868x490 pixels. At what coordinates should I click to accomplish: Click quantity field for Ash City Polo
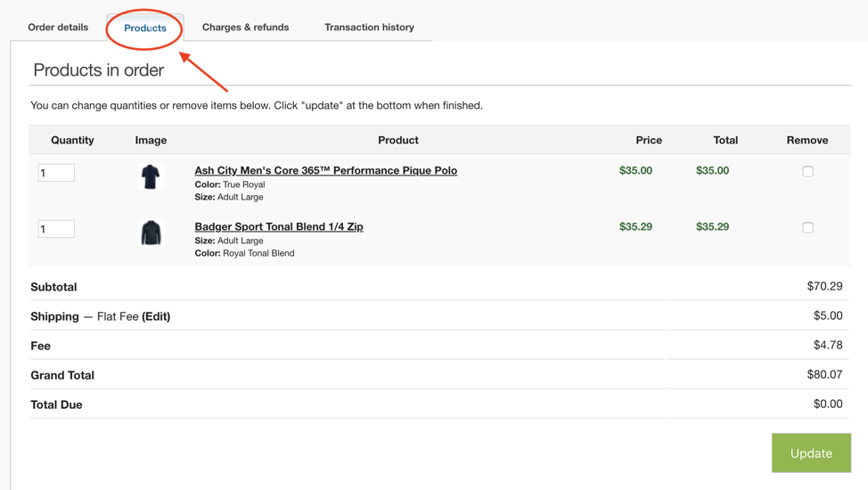tap(56, 173)
